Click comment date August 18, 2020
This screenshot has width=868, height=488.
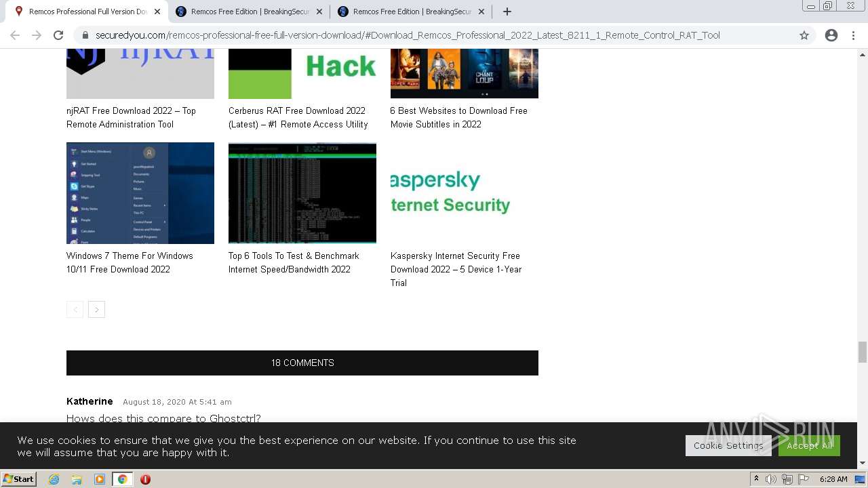(177, 402)
